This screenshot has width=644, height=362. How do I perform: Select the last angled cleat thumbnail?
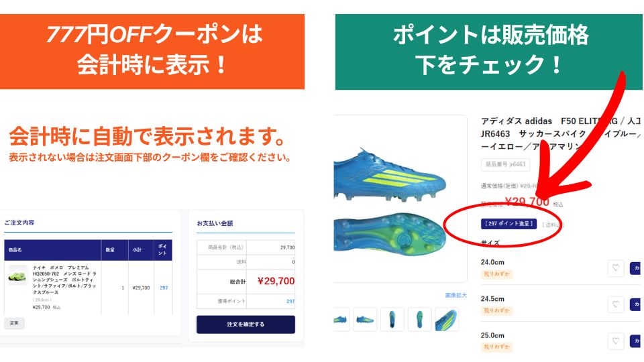tap(447, 320)
